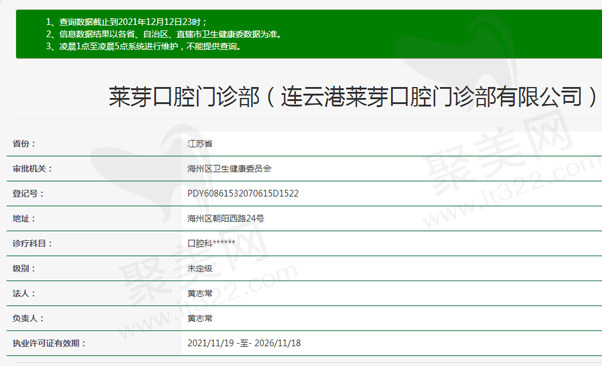Click the 诊疗科目 label
The width and height of the screenshot is (602, 366).
click(x=32, y=243)
